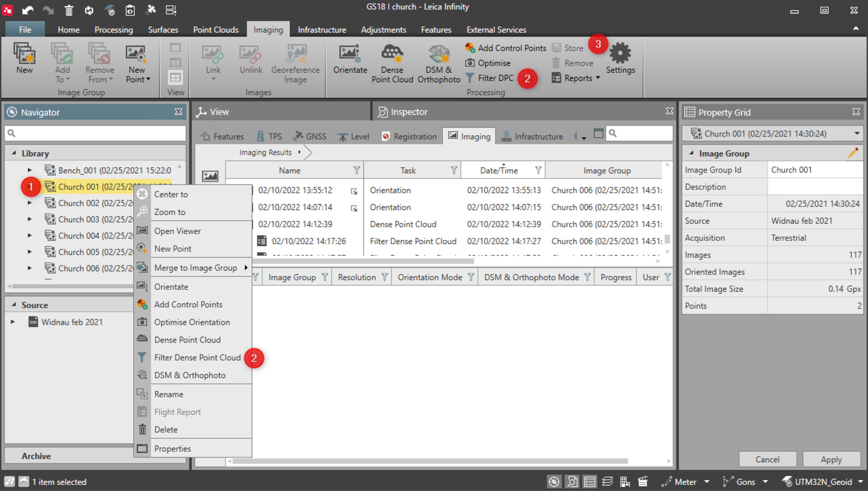The width and height of the screenshot is (868, 491).
Task: Open Property Grid object selector dropdown
Action: click(856, 134)
